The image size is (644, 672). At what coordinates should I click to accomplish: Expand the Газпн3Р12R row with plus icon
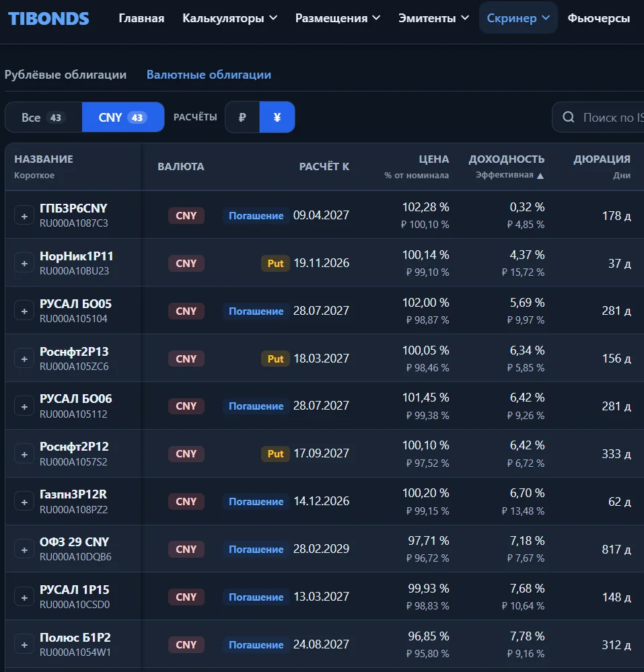(x=24, y=502)
